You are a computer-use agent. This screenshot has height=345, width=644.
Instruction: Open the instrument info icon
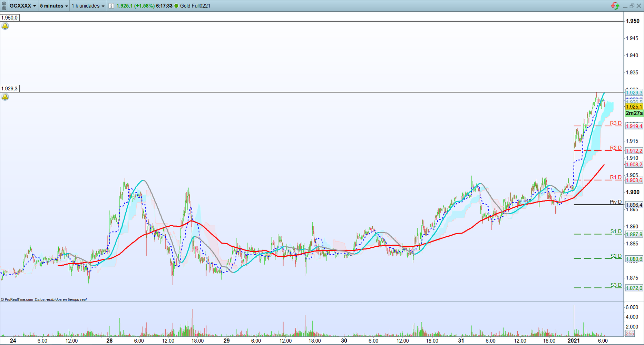tap(111, 6)
